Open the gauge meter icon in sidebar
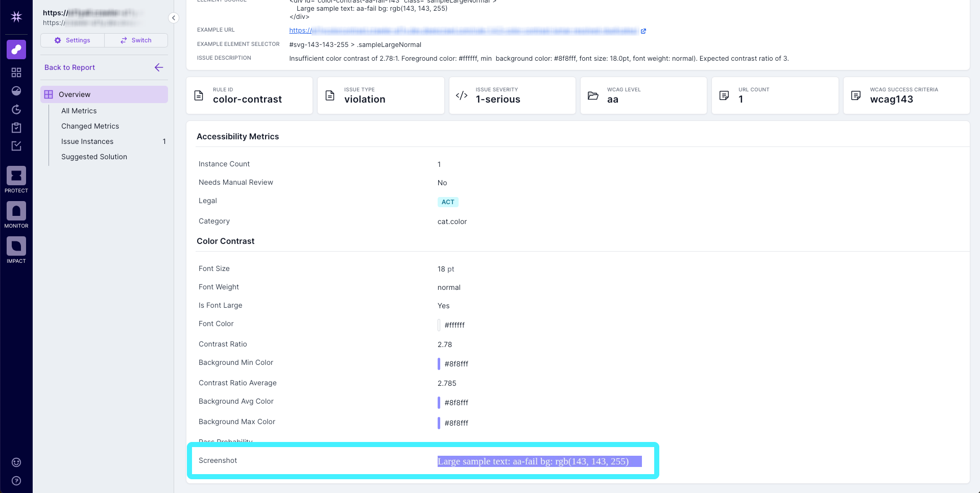The height and width of the screenshot is (493, 980). (16, 91)
